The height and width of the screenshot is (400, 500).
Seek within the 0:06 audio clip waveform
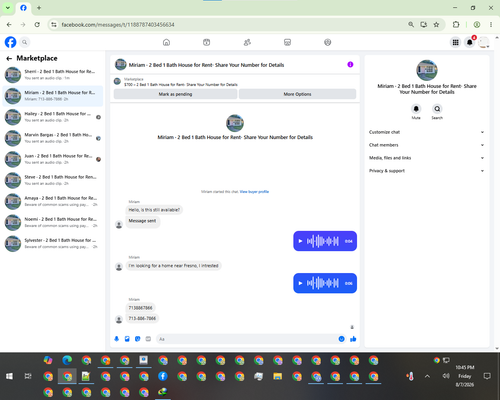coord(323,283)
